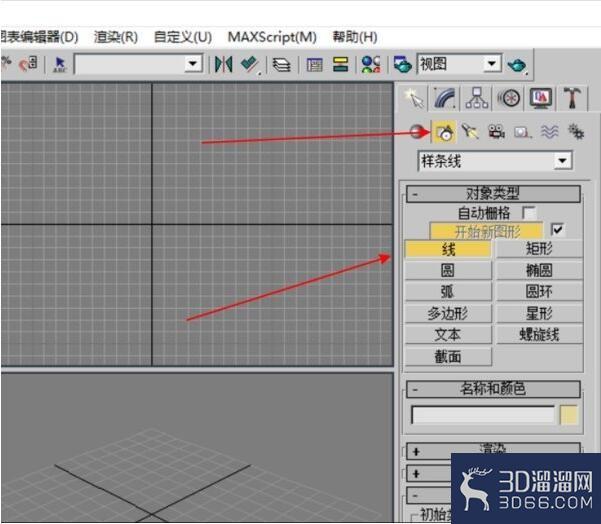Click the Mirror tool icon
The image size is (601, 524).
223,64
